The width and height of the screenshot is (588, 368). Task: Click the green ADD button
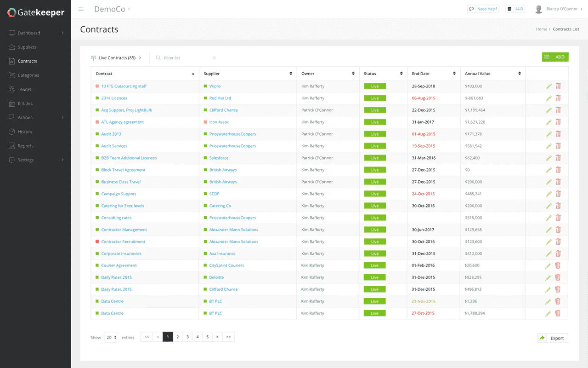coord(555,57)
